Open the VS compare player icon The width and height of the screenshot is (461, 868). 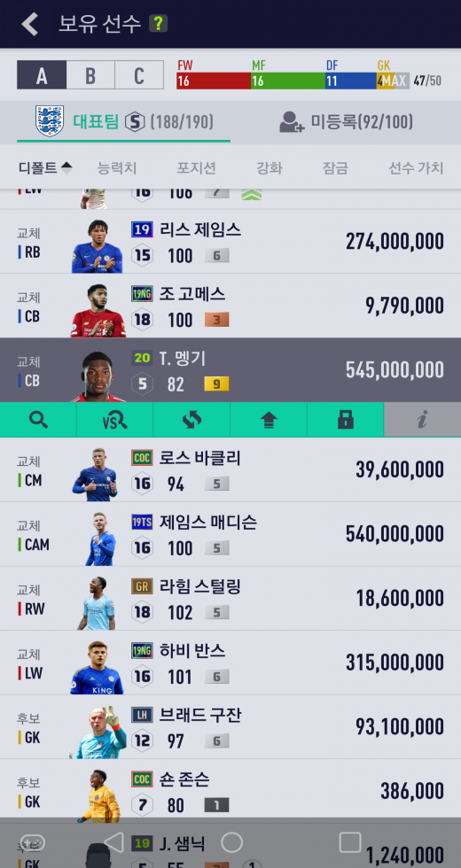point(114,420)
